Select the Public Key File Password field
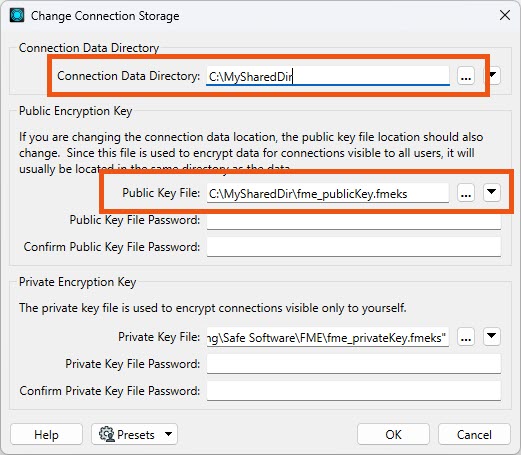Image resolution: width=521 pixels, height=455 pixels. pyautogui.click(x=354, y=220)
